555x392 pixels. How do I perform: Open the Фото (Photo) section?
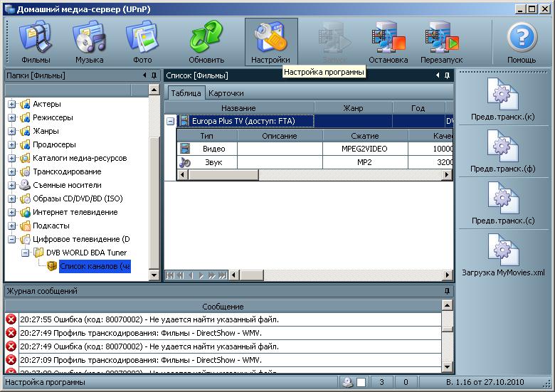click(142, 43)
